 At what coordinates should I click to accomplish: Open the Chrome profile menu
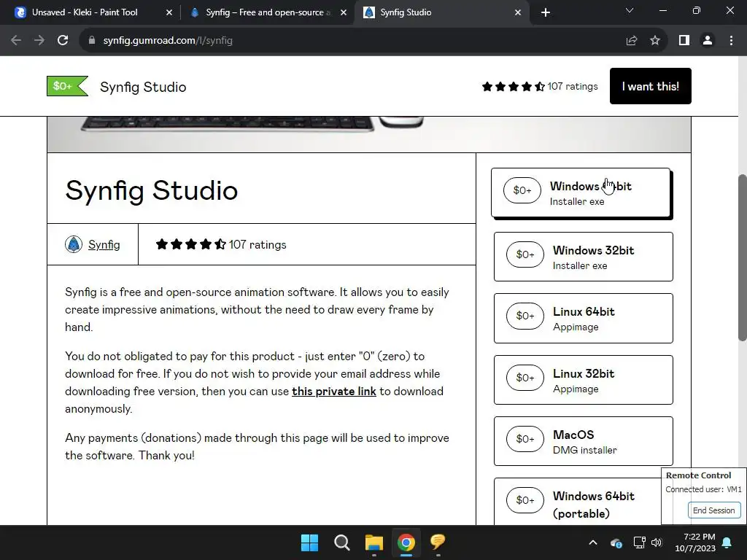click(x=708, y=41)
